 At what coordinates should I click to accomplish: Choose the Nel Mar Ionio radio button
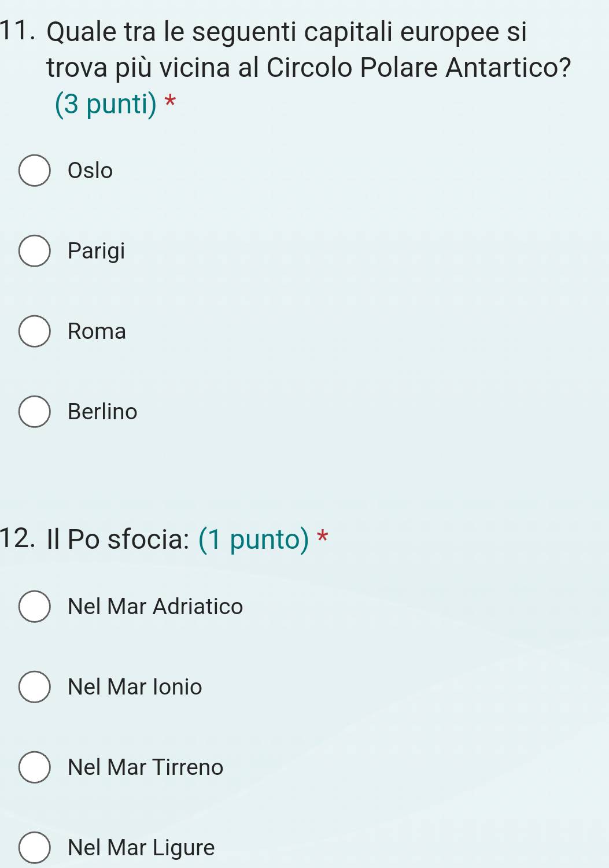(35, 687)
